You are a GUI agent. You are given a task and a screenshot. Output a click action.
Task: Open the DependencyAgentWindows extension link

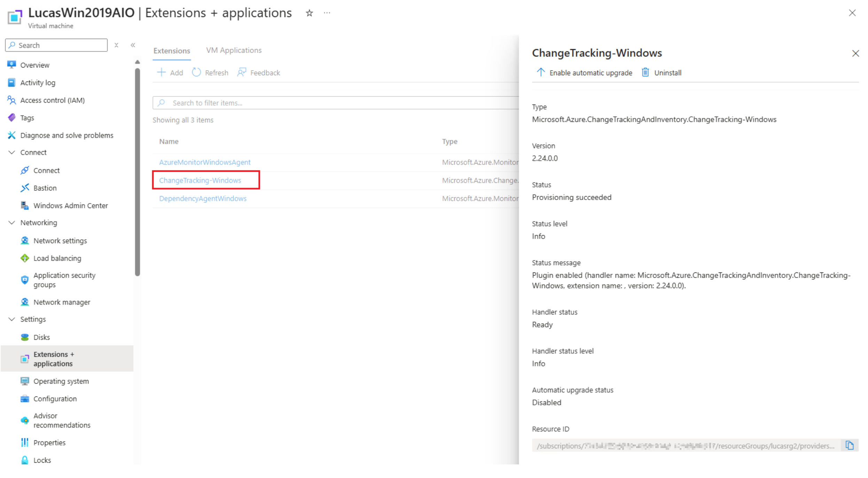203,199
